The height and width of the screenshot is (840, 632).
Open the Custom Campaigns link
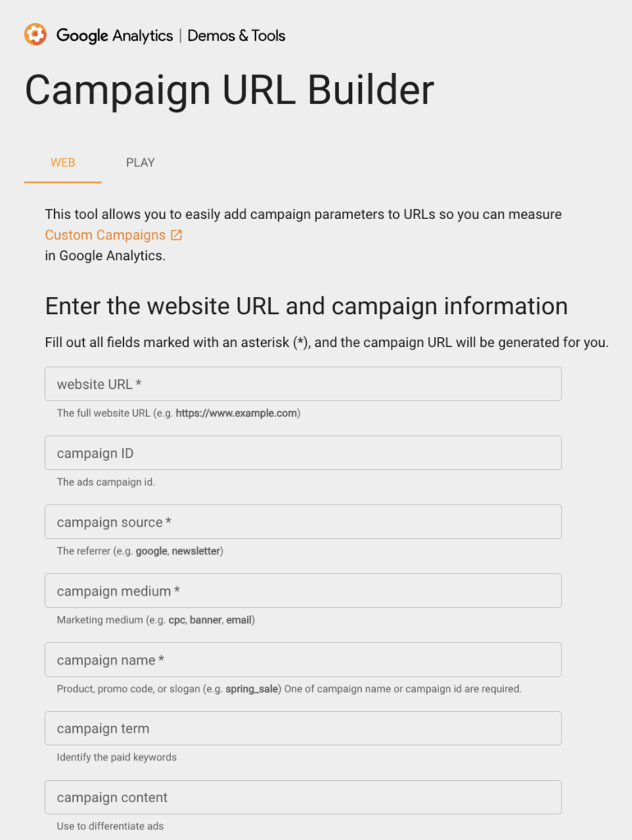click(x=105, y=235)
